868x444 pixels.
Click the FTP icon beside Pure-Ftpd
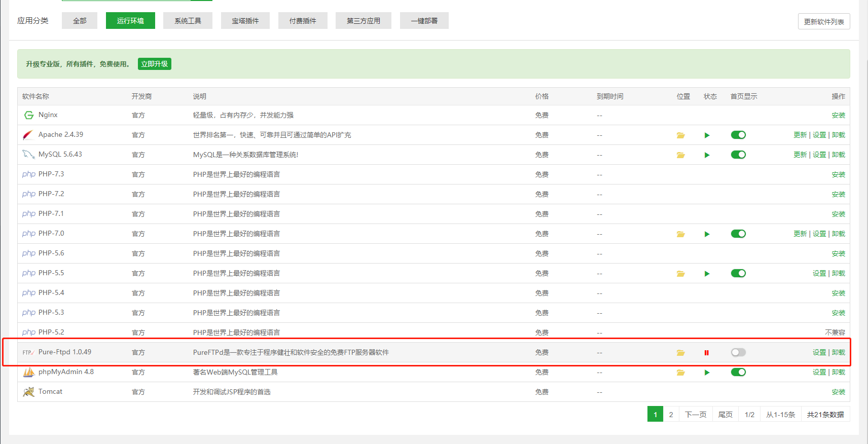pos(28,352)
